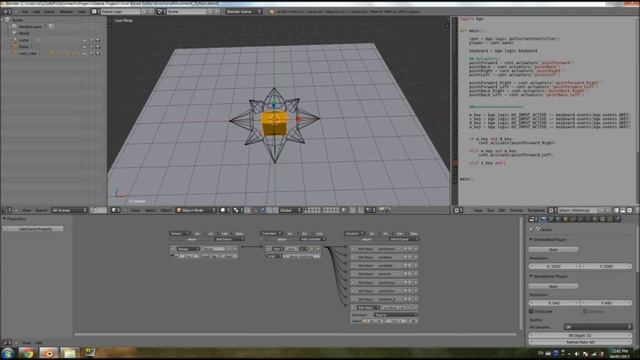Viewport: 640px width, 360px height.
Task: Select the Scene properties tab icon
Action: pos(551,220)
